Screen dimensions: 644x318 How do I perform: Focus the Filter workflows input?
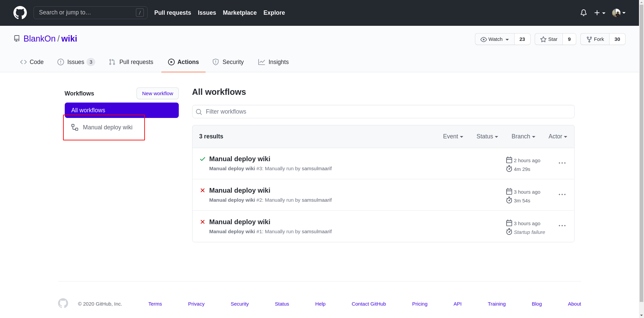[x=383, y=112]
